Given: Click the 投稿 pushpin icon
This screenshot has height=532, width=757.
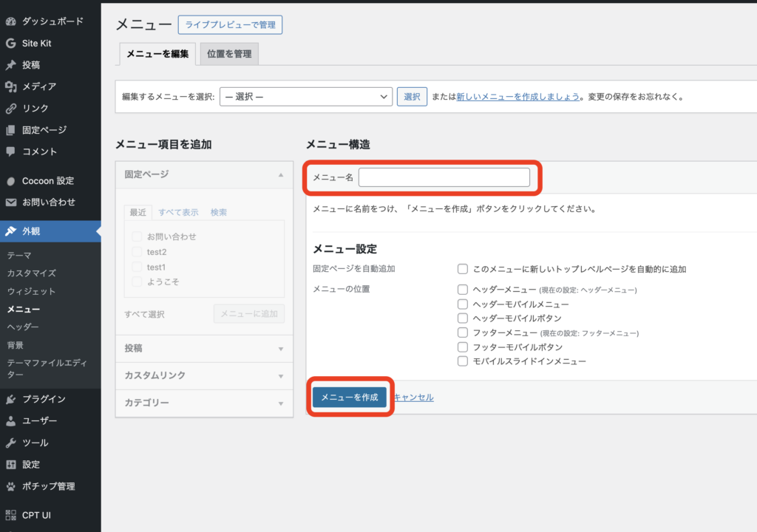Looking at the screenshot, I should [x=10, y=65].
